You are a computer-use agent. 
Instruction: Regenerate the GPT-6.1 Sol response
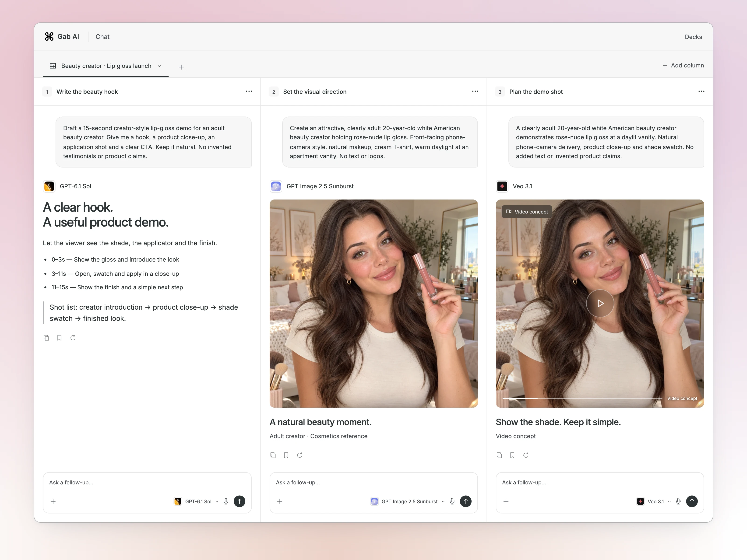(73, 338)
